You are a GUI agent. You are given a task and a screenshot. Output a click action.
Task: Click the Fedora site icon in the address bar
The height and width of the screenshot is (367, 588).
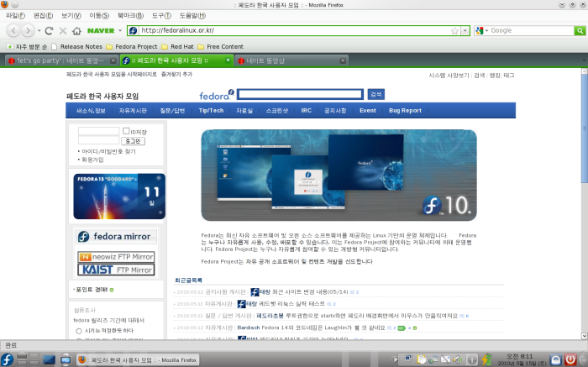click(x=133, y=31)
